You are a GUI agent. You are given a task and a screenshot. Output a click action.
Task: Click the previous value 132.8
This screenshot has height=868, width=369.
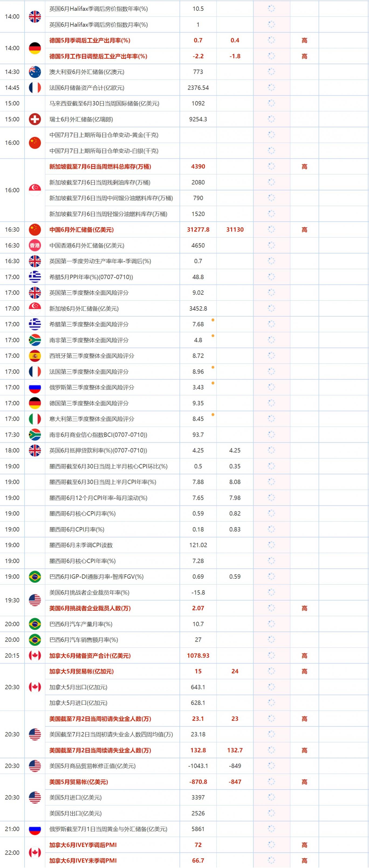[198, 750]
